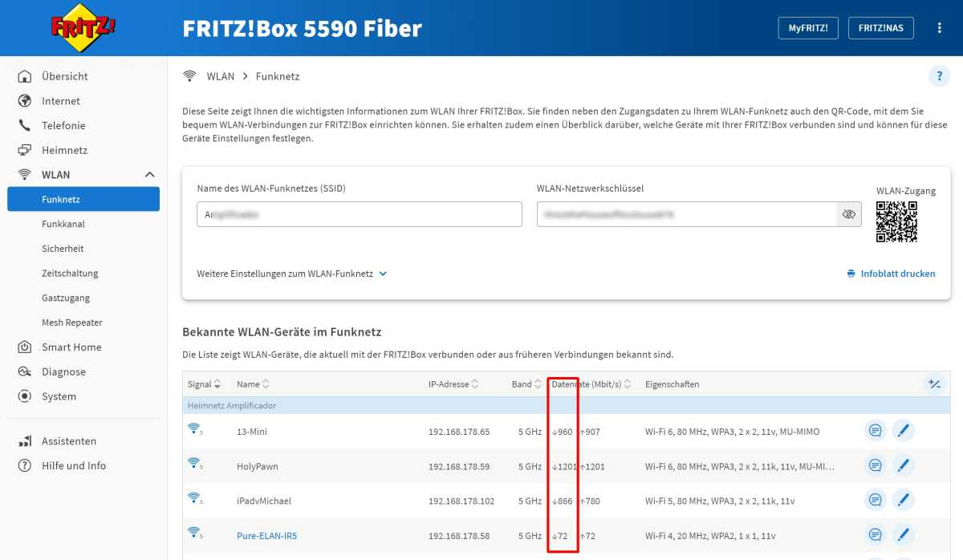Open the three-dot options menu
Image resolution: width=963 pixels, height=560 pixels.
[x=940, y=28]
